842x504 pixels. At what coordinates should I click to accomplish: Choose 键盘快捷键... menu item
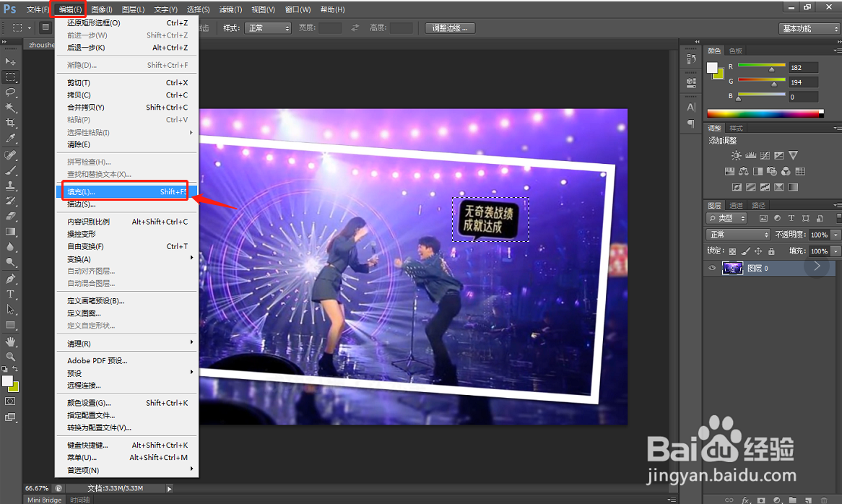[x=126, y=445]
